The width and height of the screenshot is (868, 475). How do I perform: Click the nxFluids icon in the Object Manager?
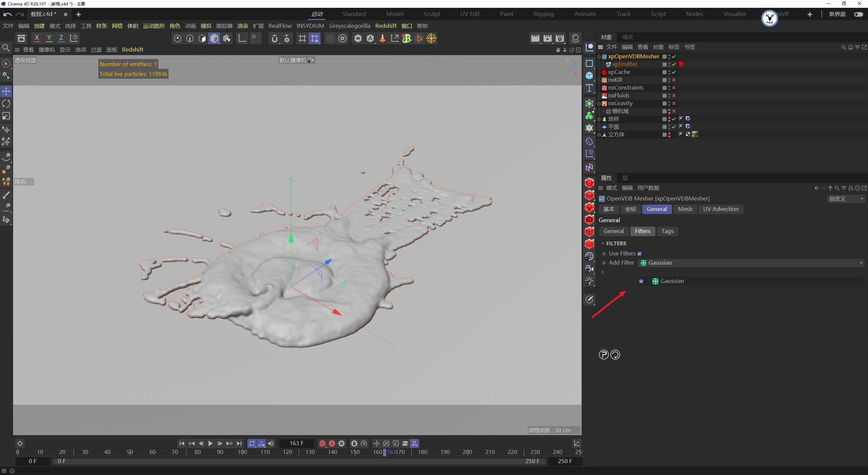(x=604, y=95)
